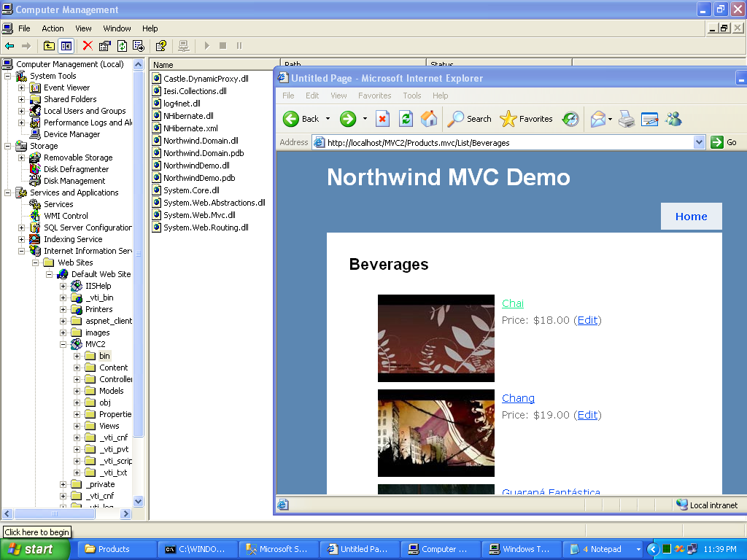Click the Print icon in IE toolbar
The image size is (747, 560).
coord(627,119)
